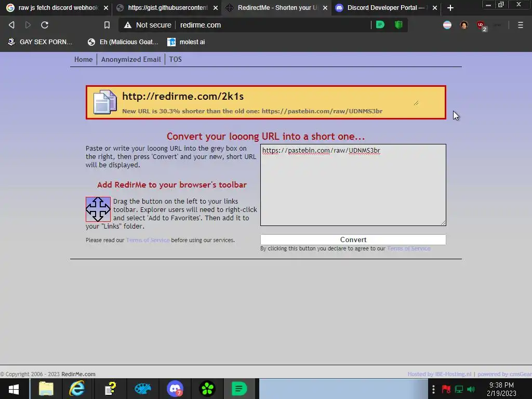Show hidden tray icons via three dots

point(433,389)
